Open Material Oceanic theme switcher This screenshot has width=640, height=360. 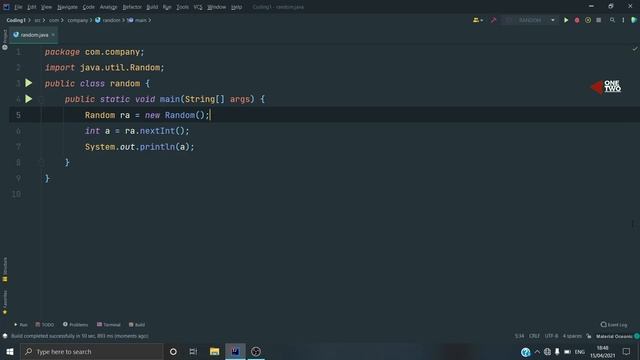(x=614, y=336)
